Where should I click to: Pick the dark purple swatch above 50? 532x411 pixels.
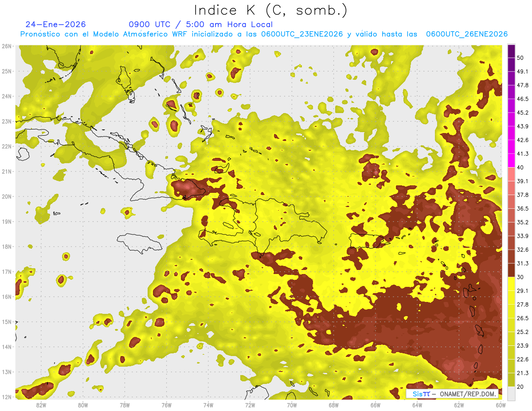511,51
